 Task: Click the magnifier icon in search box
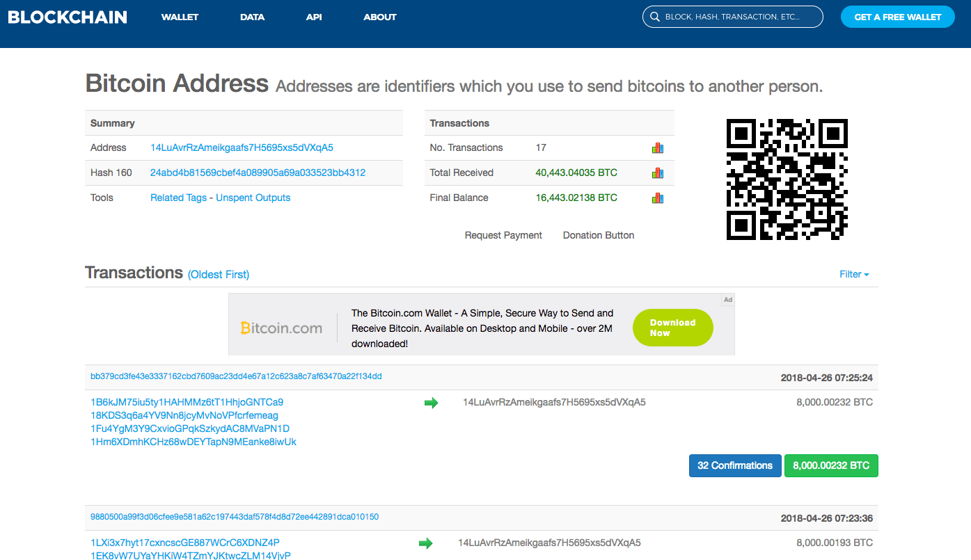click(x=654, y=17)
